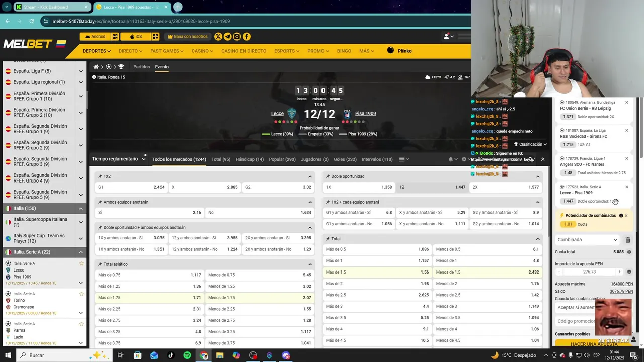This screenshot has width=644, height=362.
Task: Open bet amount settings gear
Action: click(629, 272)
